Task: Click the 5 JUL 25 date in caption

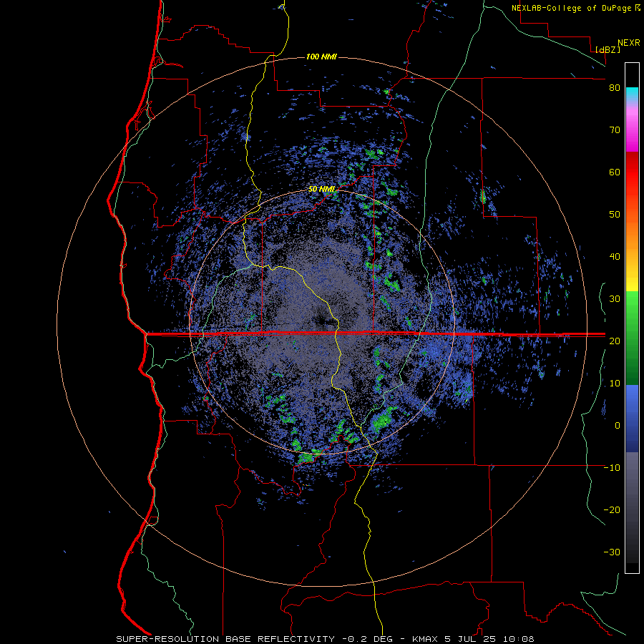Action: (471, 639)
